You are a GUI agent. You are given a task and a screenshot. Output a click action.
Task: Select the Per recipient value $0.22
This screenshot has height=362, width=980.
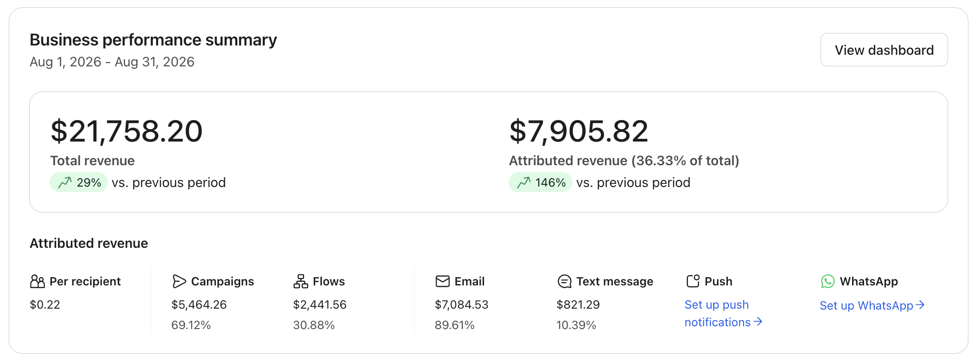[x=45, y=304]
